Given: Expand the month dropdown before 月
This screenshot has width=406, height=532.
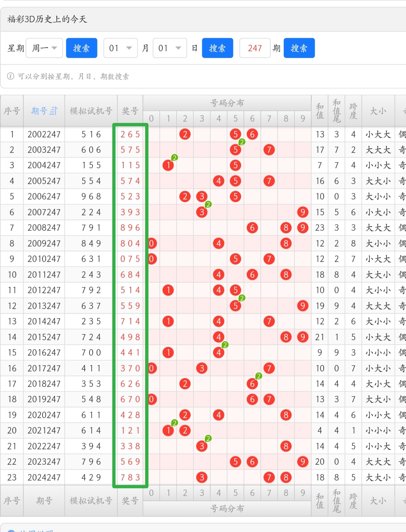Looking at the screenshot, I should point(120,48).
